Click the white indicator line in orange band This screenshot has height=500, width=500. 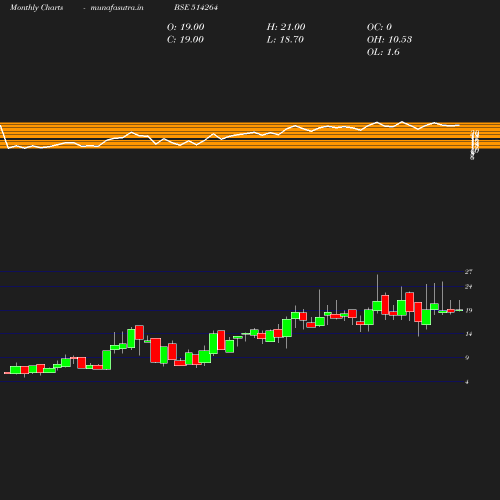[230, 135]
